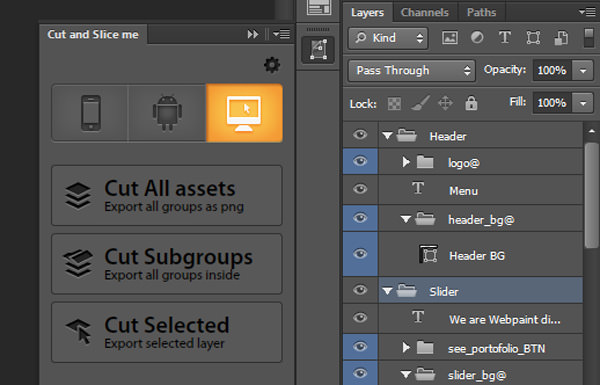This screenshot has width=600, height=385.
Task: Toggle visibility of slider_bg@ group
Action: [x=360, y=374]
